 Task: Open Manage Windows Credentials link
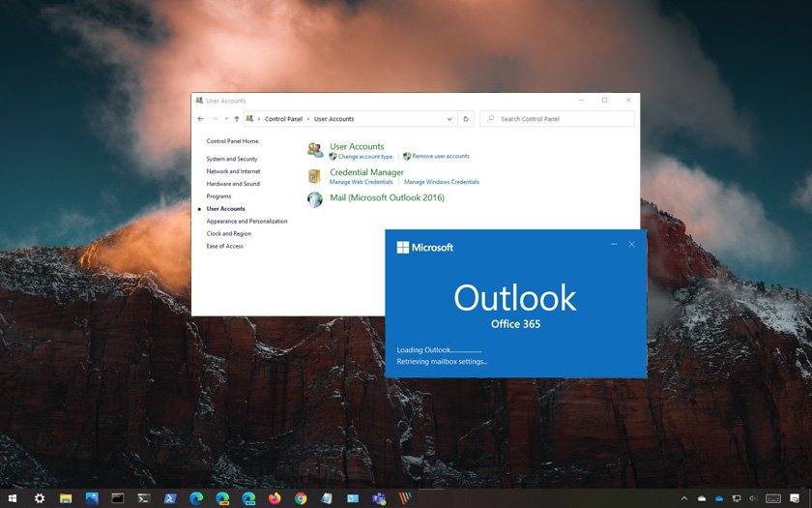pyautogui.click(x=441, y=182)
